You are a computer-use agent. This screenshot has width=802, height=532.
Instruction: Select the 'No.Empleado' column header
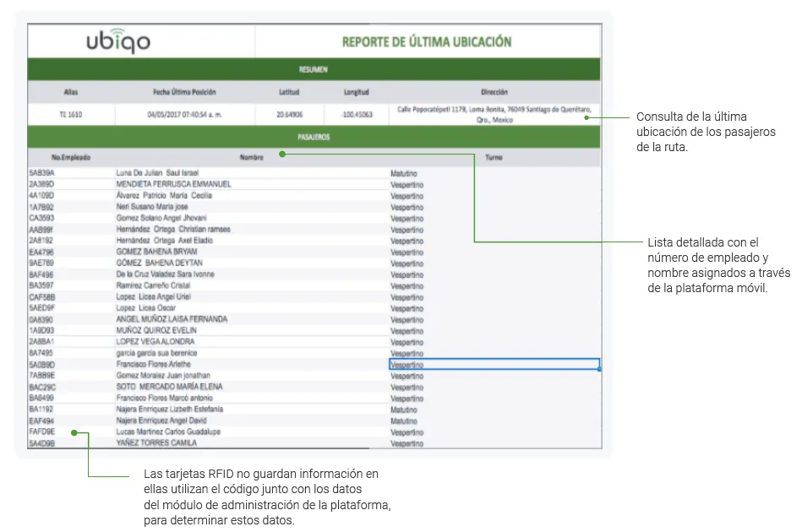click(x=71, y=157)
